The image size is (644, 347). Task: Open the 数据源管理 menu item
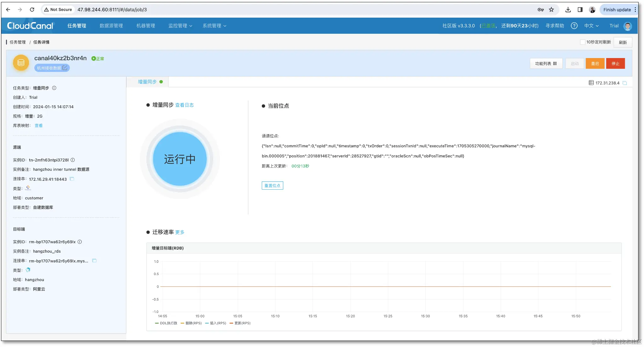point(111,26)
